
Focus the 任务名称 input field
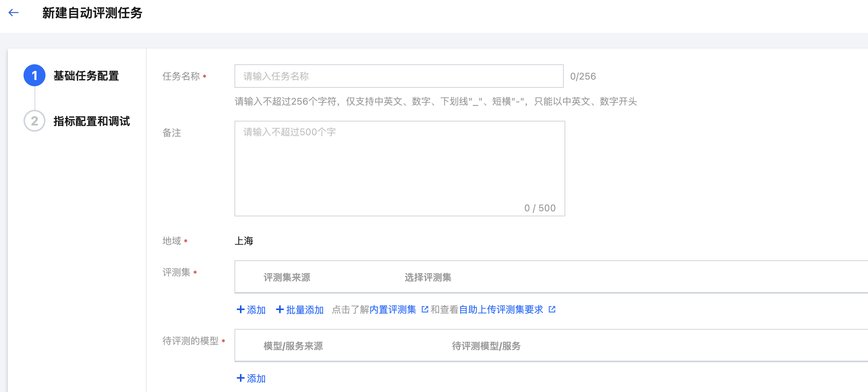tap(399, 76)
